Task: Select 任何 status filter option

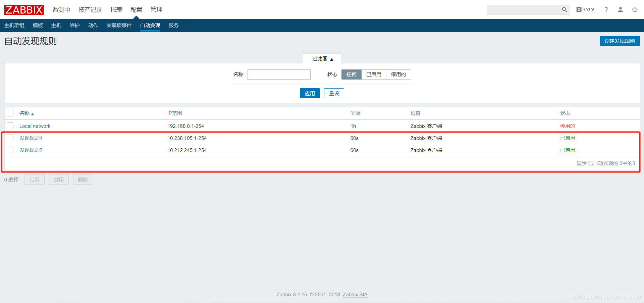Action: pos(352,74)
